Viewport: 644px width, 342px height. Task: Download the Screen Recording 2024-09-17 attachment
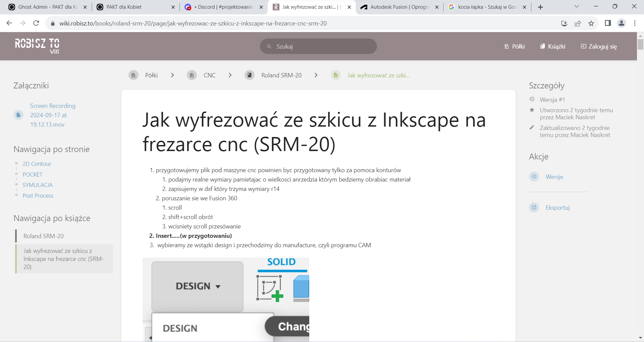[x=53, y=115]
